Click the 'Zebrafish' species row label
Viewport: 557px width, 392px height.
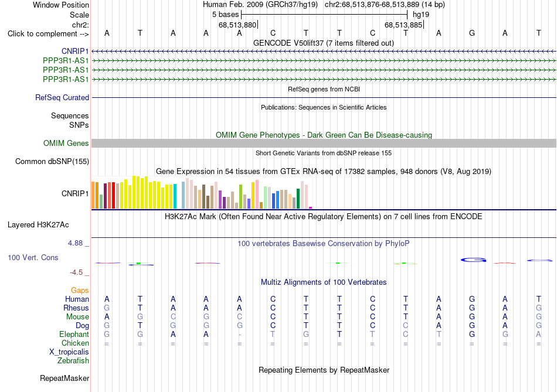73,361
